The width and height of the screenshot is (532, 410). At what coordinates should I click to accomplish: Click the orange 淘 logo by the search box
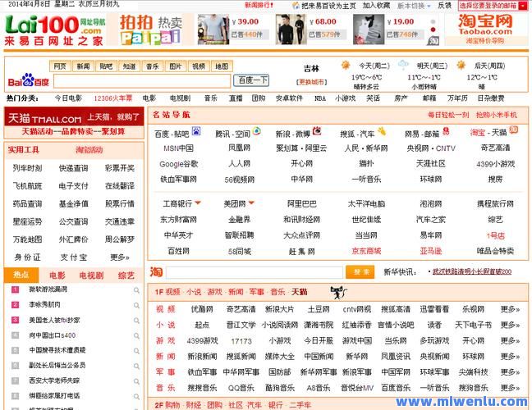click(x=156, y=272)
